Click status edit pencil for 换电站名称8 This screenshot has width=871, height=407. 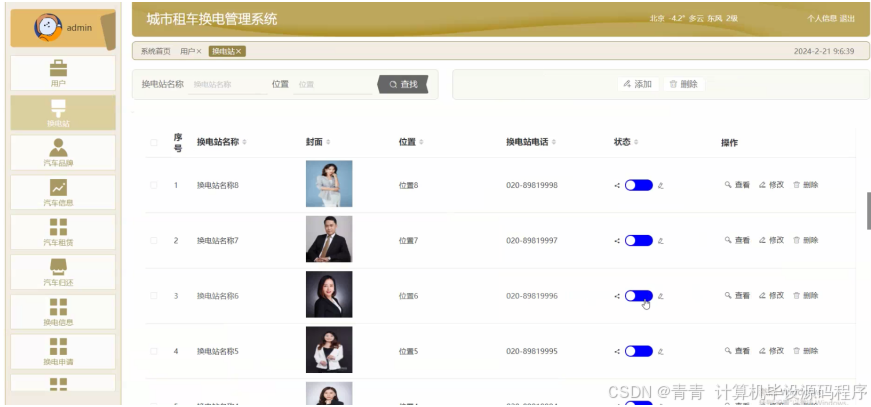click(660, 185)
